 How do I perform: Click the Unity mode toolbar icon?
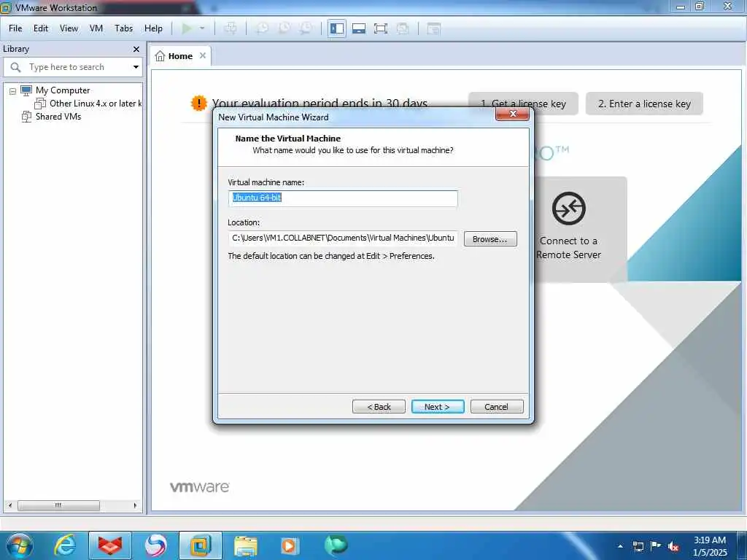(402, 28)
